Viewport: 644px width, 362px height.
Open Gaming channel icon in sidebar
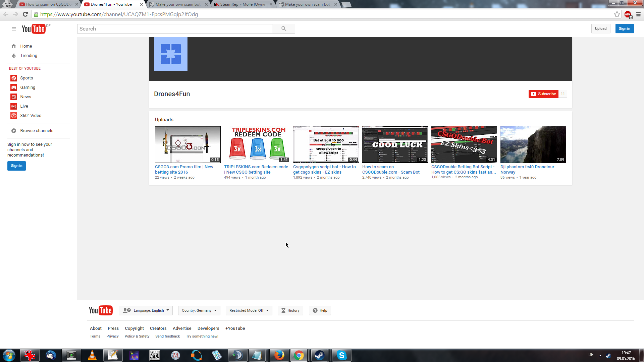[14, 87]
